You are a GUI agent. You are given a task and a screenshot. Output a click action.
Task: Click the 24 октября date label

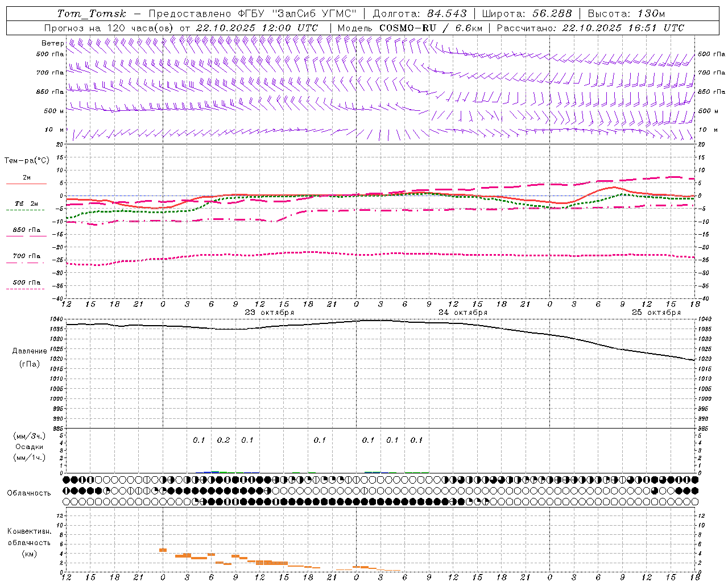pyautogui.click(x=463, y=313)
